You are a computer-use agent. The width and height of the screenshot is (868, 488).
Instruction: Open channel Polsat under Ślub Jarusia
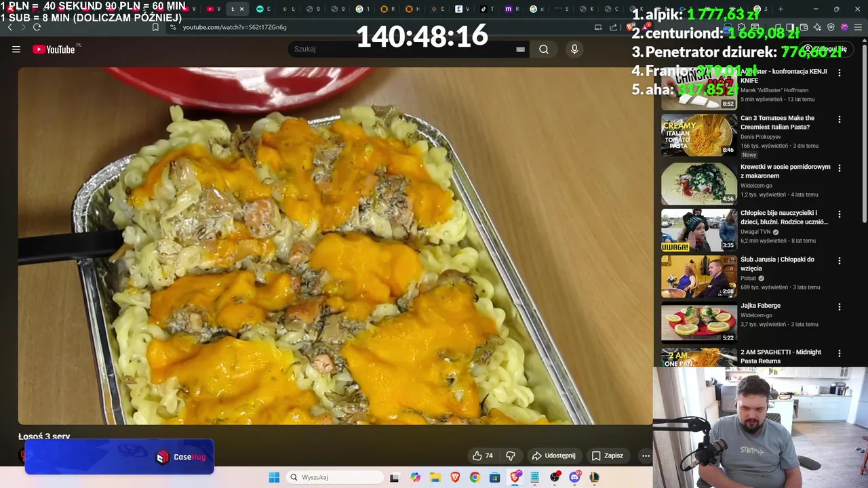point(749,278)
